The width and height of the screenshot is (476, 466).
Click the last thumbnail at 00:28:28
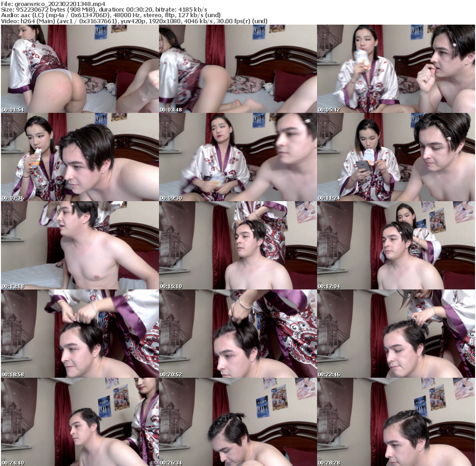pyautogui.click(x=396, y=421)
